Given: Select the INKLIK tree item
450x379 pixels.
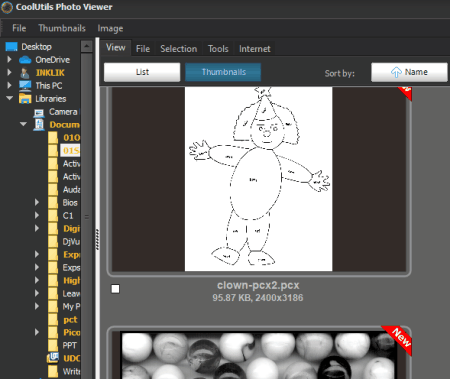Looking at the screenshot, I should point(50,73).
